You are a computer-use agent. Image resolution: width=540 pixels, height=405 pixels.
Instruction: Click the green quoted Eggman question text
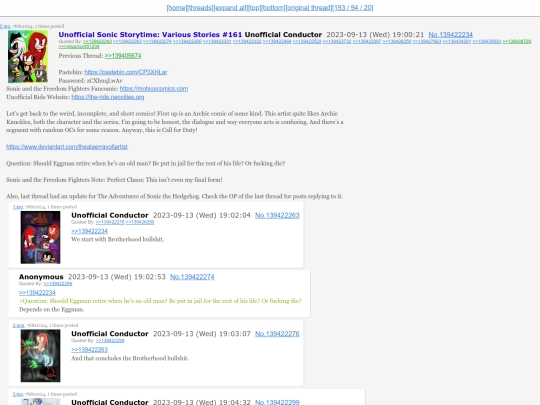point(160,301)
